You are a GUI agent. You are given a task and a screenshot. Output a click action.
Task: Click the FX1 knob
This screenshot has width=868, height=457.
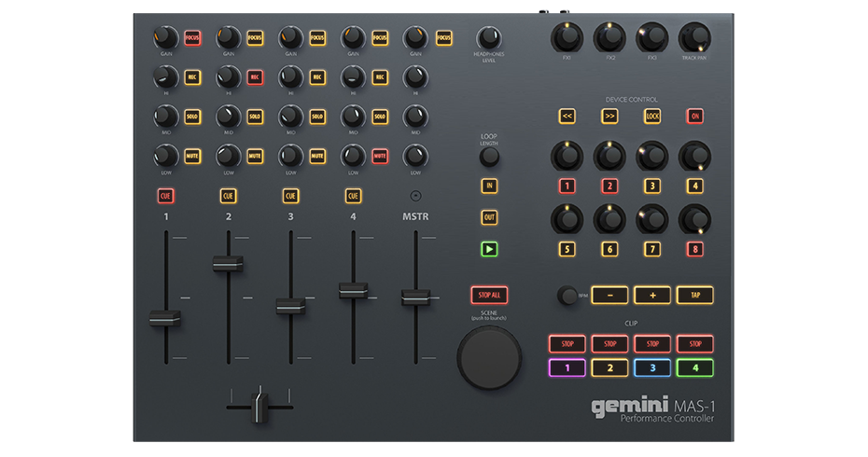(567, 37)
